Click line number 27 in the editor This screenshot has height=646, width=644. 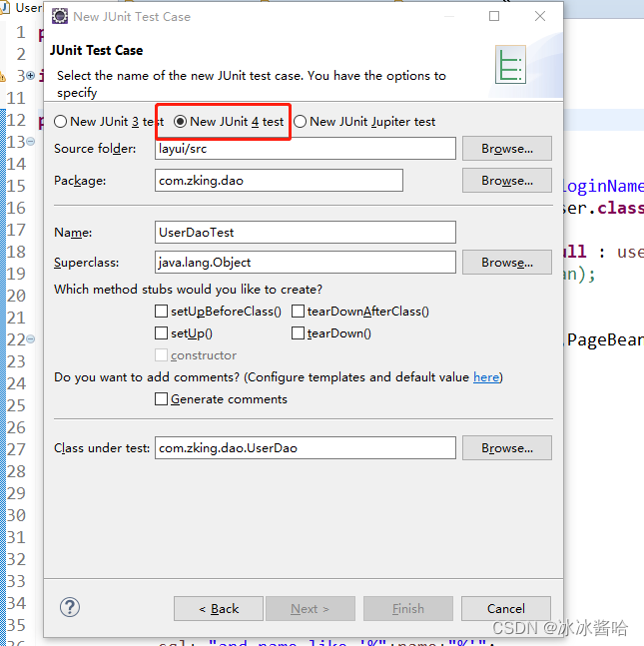(17, 449)
